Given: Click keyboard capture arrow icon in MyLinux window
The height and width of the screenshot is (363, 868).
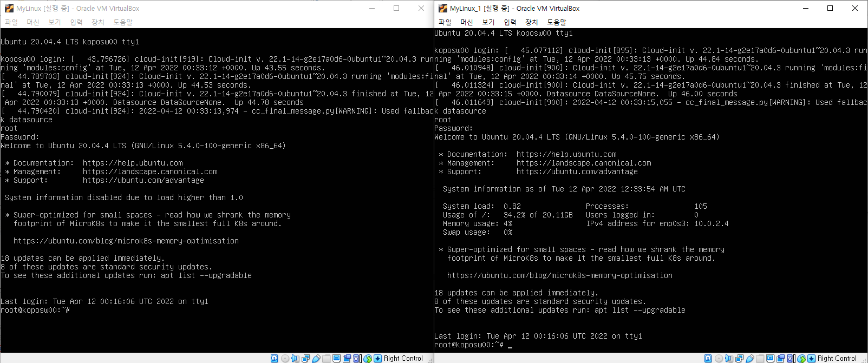Looking at the screenshot, I should tap(378, 358).
